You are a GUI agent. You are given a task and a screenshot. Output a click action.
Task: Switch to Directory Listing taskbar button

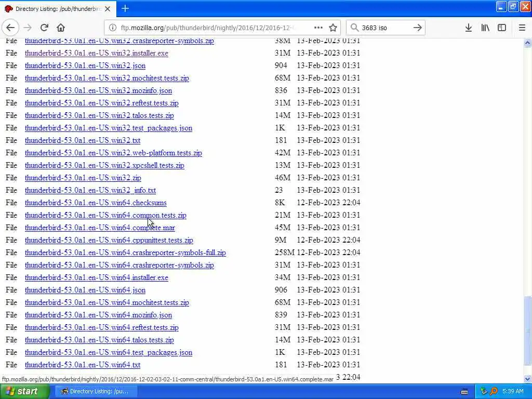point(96,391)
